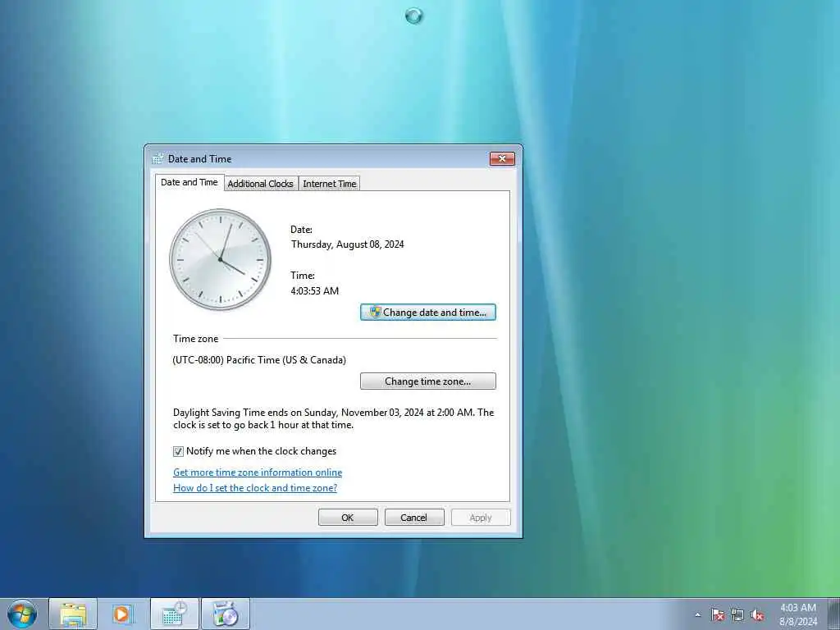Select the time text 4:03:53 AM
This screenshot has height=630, width=840.
[315, 291]
